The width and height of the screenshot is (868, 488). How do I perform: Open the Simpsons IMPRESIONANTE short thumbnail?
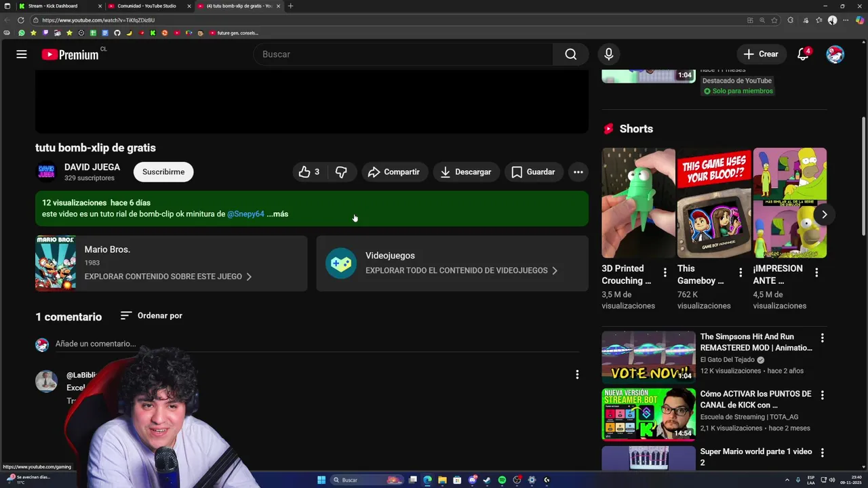coord(790,203)
